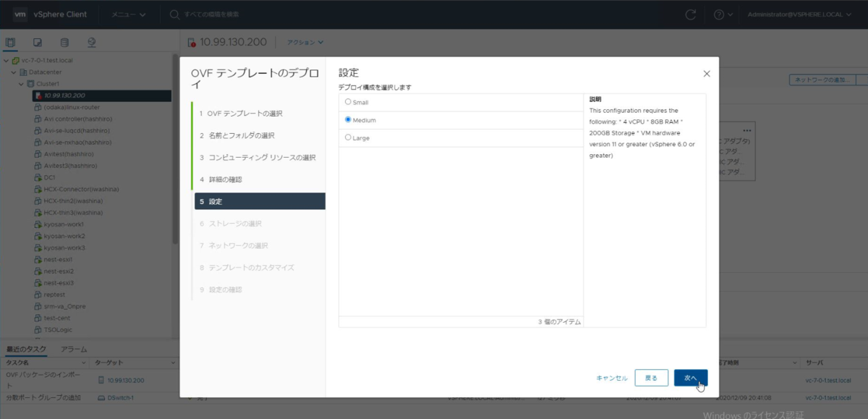
Task: Click the HCX-thin3(iwashina) VM icon
Action: pos(38,213)
